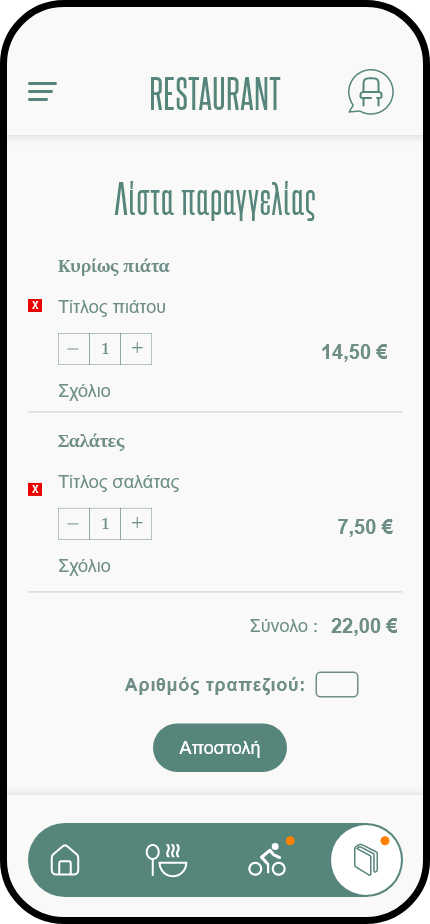Open the food menu bowl icon
This screenshot has height=924, width=430.
166,860
